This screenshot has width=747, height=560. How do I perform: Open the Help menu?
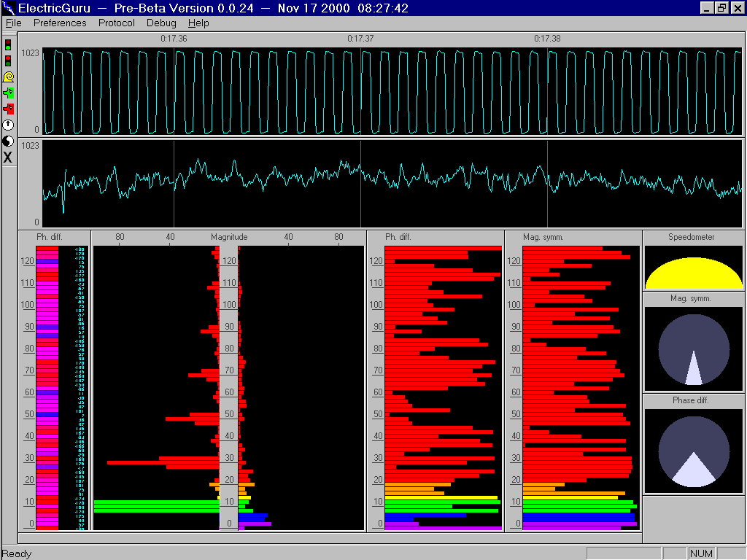(x=198, y=23)
